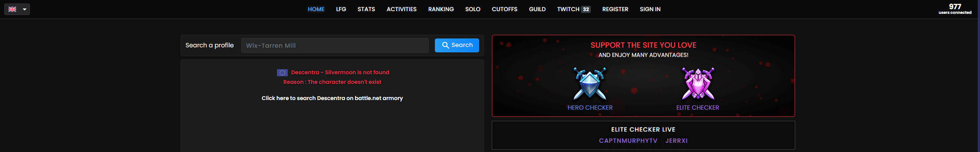Open the language flag dropdown
Screen dimensions: 980x152
(x=17, y=9)
